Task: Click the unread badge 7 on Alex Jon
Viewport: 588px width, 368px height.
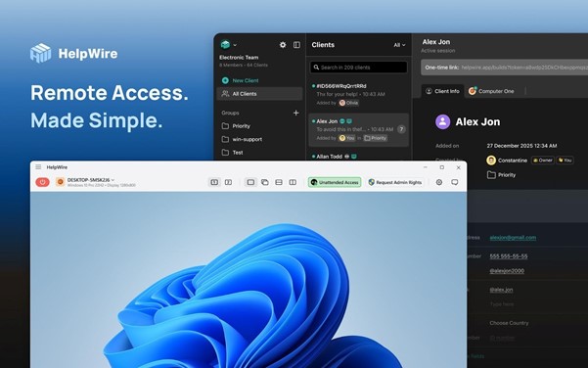Action: click(x=401, y=129)
